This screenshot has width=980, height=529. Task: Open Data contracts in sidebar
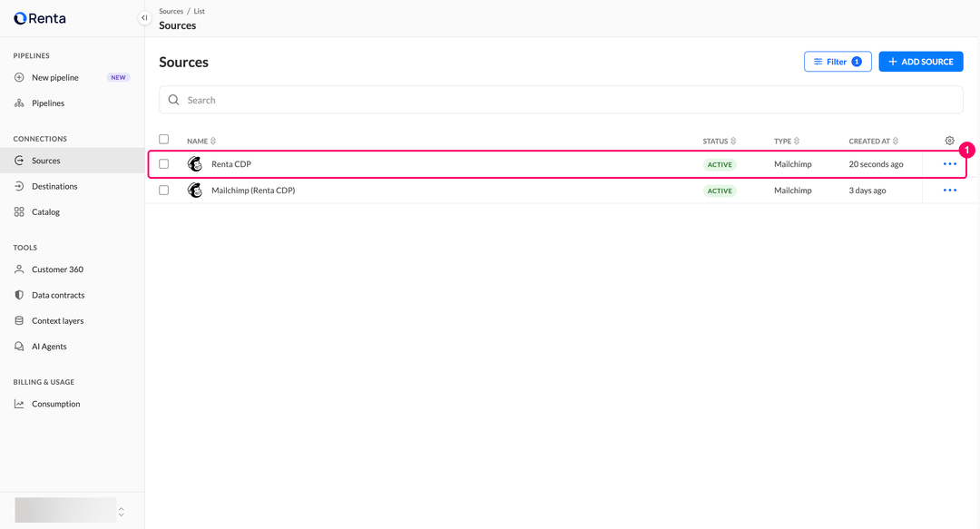coord(73,295)
